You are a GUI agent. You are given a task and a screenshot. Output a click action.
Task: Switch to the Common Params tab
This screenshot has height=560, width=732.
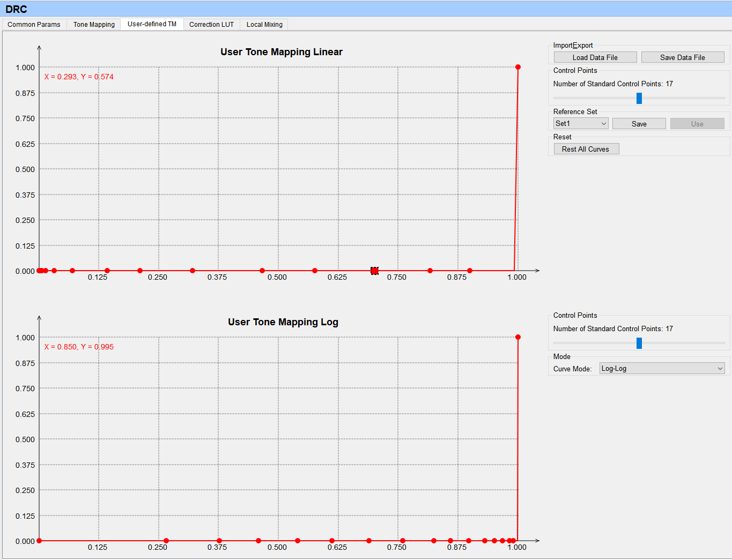(x=34, y=25)
